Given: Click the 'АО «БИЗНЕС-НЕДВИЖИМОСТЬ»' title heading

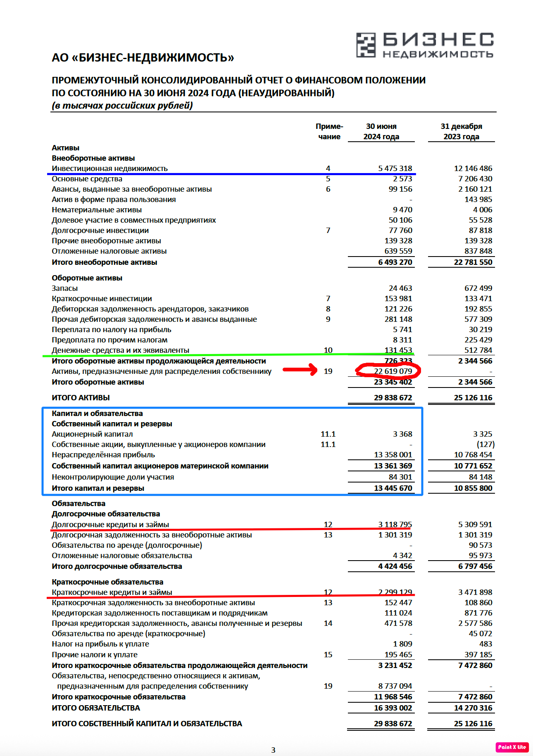Looking at the screenshot, I should click(143, 57).
